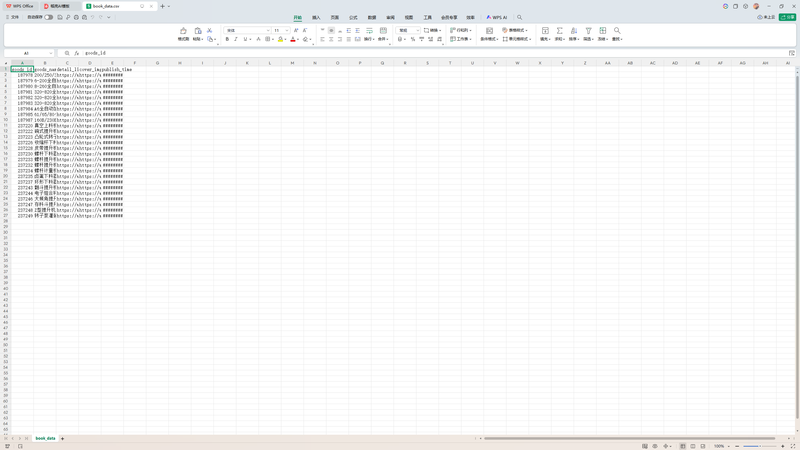The image size is (800, 450).
Task: Click the Sort icon
Action: tap(573, 31)
